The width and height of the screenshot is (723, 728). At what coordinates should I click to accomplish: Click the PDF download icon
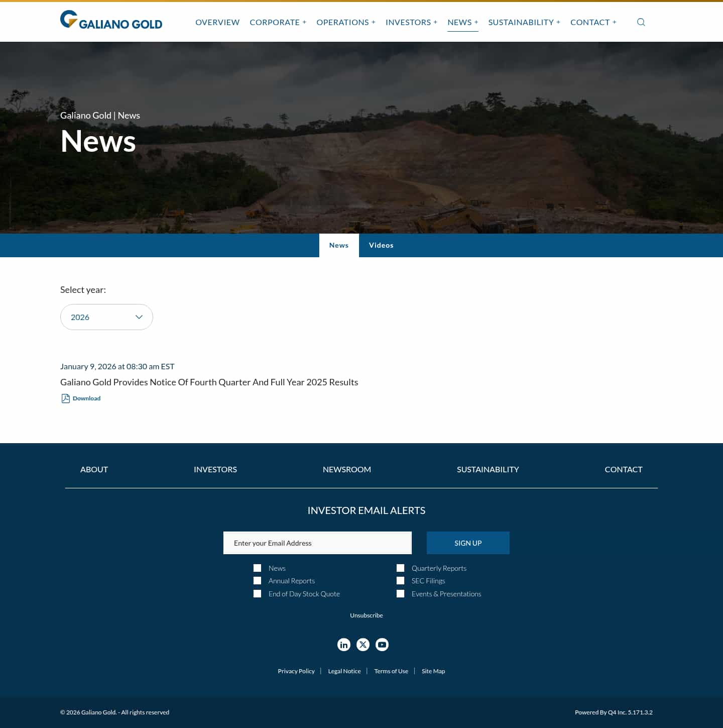pyautogui.click(x=66, y=398)
